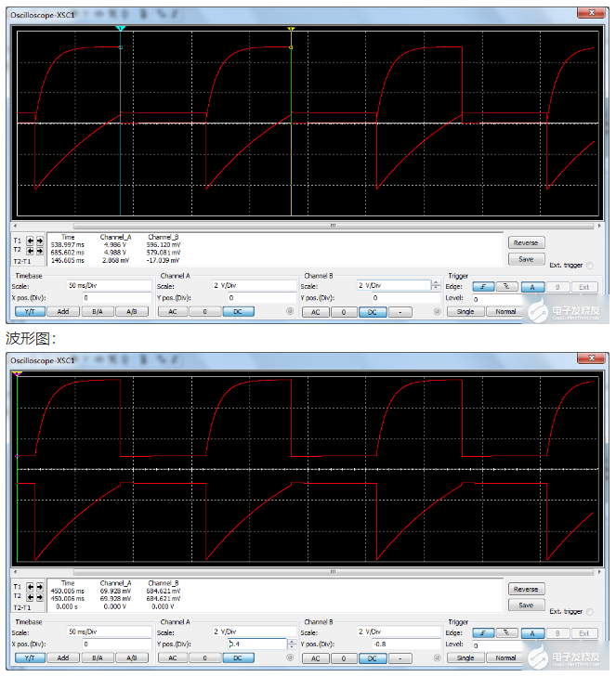Enable Ext. trigger radio in upper oscilloscope
The height and width of the screenshot is (677, 616).
click(590, 266)
